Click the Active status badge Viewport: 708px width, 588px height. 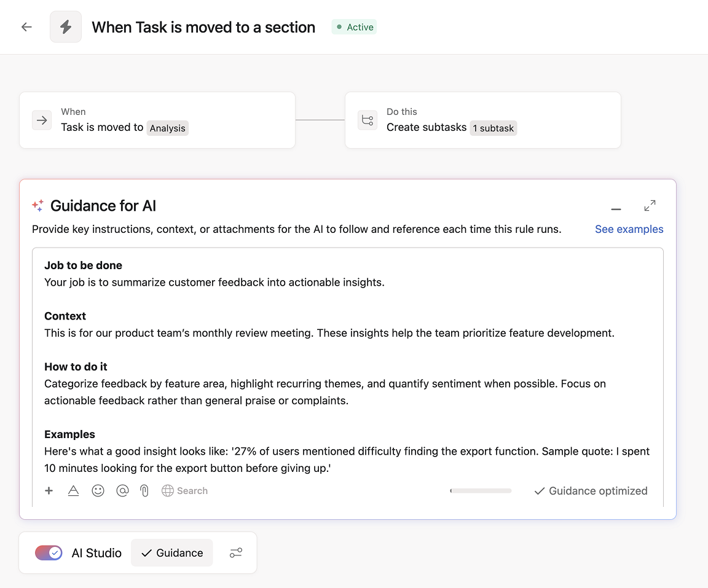(354, 27)
